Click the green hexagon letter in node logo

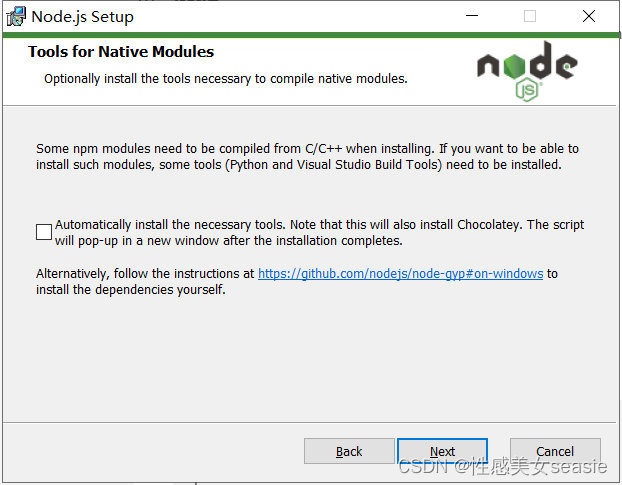[x=514, y=66]
